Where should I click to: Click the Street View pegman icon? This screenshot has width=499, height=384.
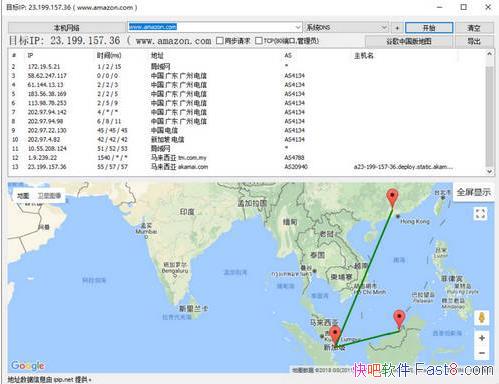pyautogui.click(x=481, y=318)
